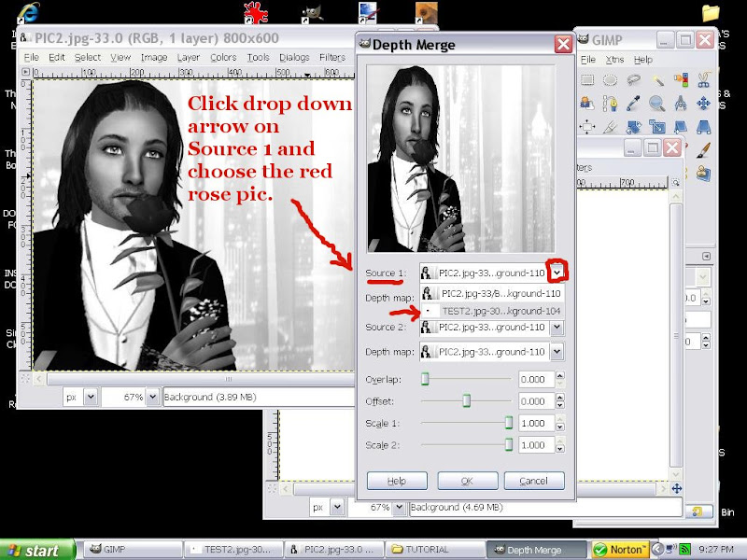Image resolution: width=747 pixels, height=560 pixels.
Task: Increase Offset value with up stepper
Action: point(560,398)
